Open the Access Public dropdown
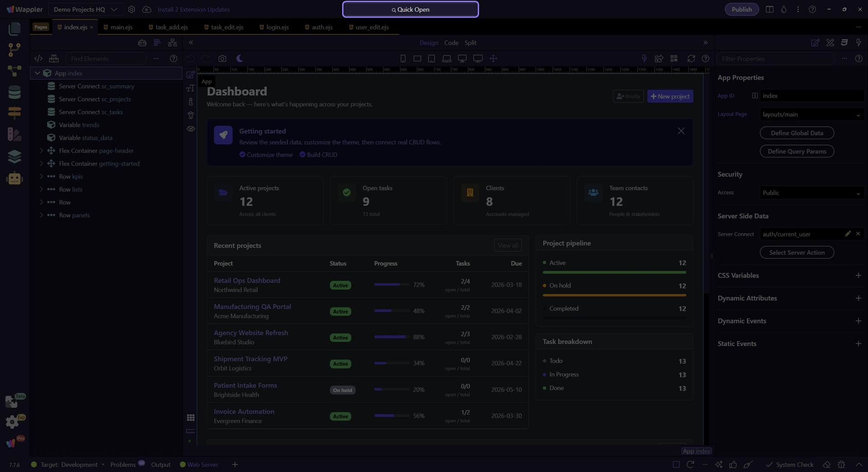The width and height of the screenshot is (868, 472). click(811, 193)
